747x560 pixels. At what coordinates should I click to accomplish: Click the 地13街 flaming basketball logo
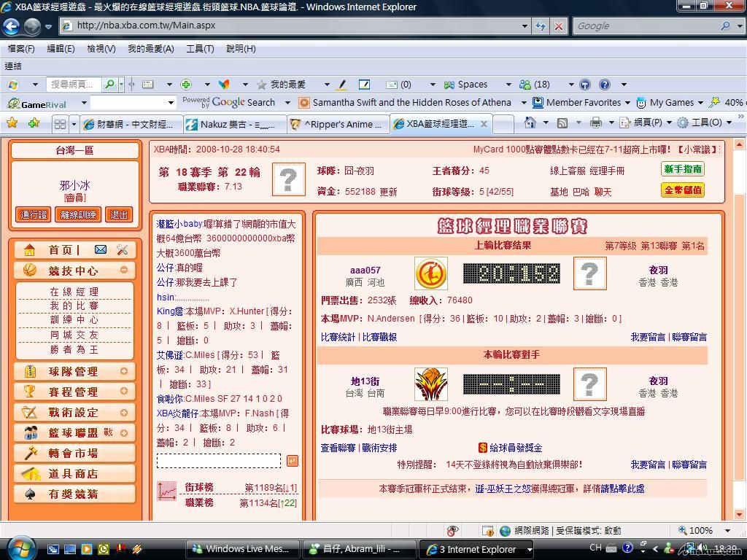coord(430,384)
